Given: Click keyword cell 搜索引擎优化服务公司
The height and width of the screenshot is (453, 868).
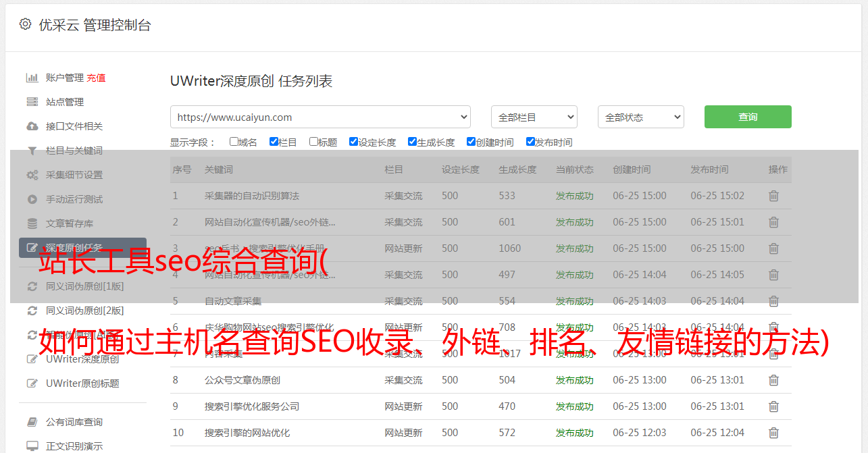Looking at the screenshot, I should 252,406.
